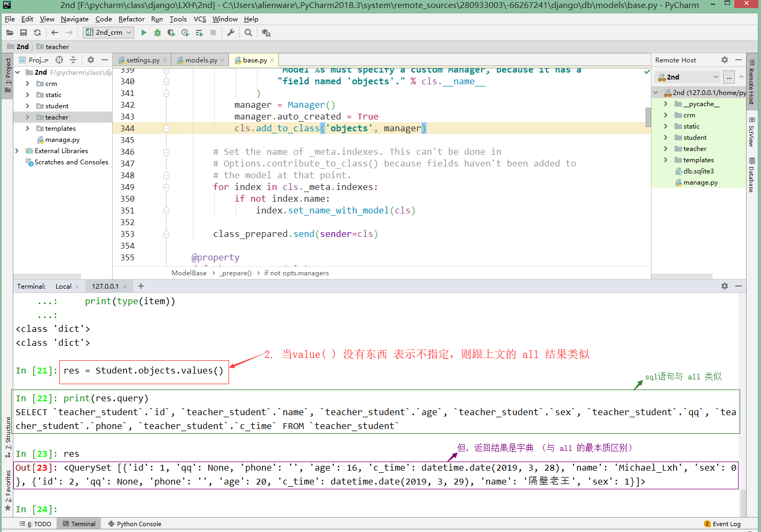
Task: Select db.sqlite3 in Remote Host tree
Action: [699, 171]
